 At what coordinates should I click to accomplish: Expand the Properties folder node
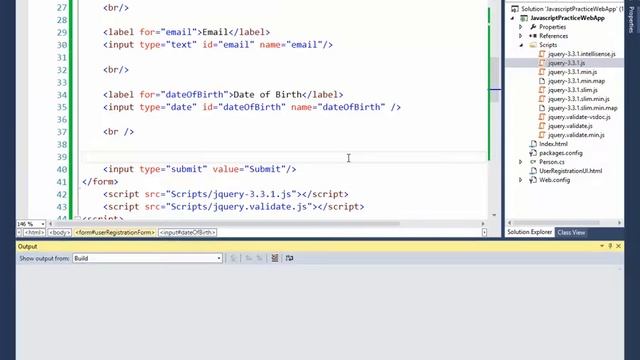coord(521,27)
